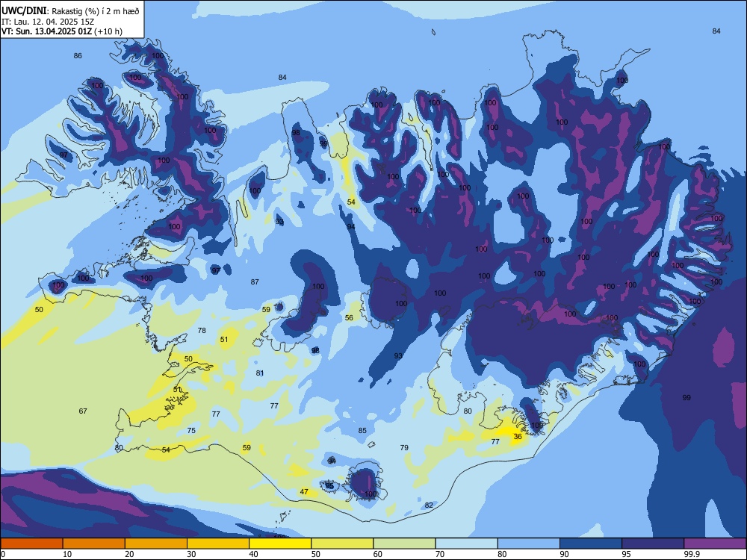Click the humidity value 47 on the map
Image resolution: width=747 pixels, height=560 pixels.
point(304,492)
